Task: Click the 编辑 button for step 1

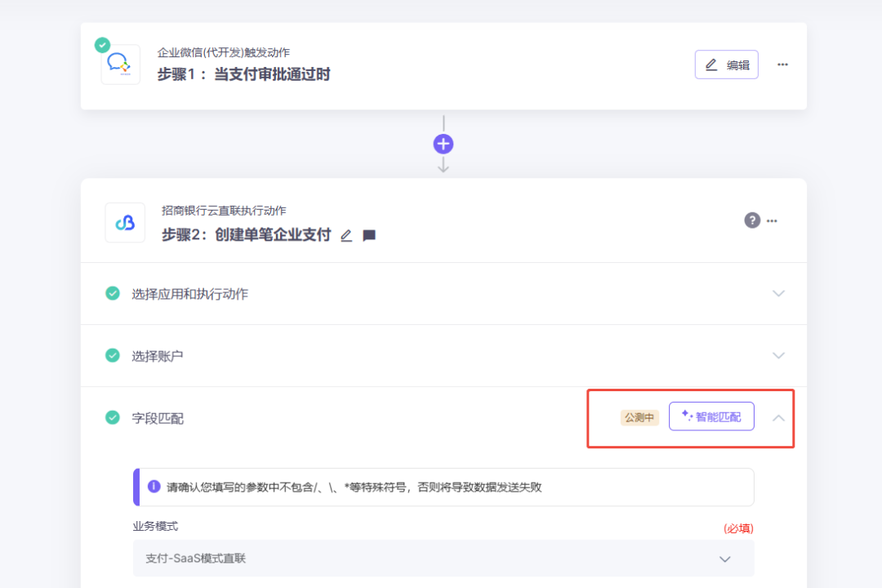Action: 726,65
